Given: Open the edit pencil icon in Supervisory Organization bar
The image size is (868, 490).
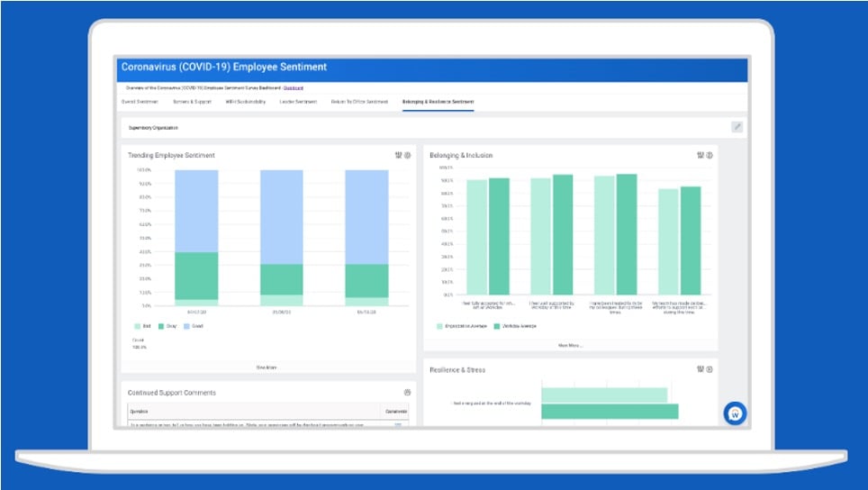Looking at the screenshot, I should click(x=737, y=127).
